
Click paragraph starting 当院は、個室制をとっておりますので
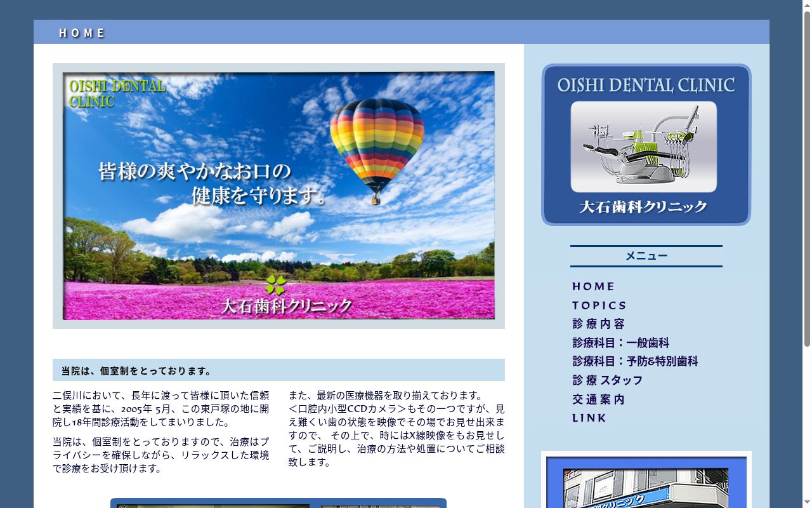tap(161, 455)
